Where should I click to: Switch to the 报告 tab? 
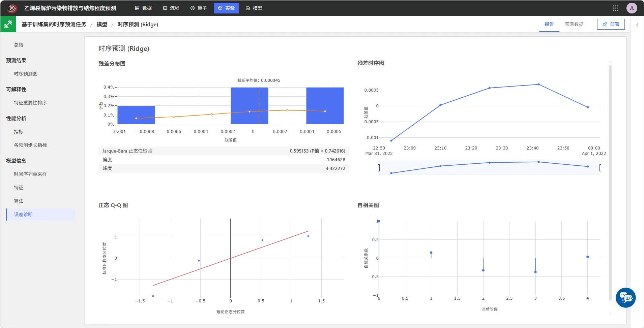click(x=549, y=24)
